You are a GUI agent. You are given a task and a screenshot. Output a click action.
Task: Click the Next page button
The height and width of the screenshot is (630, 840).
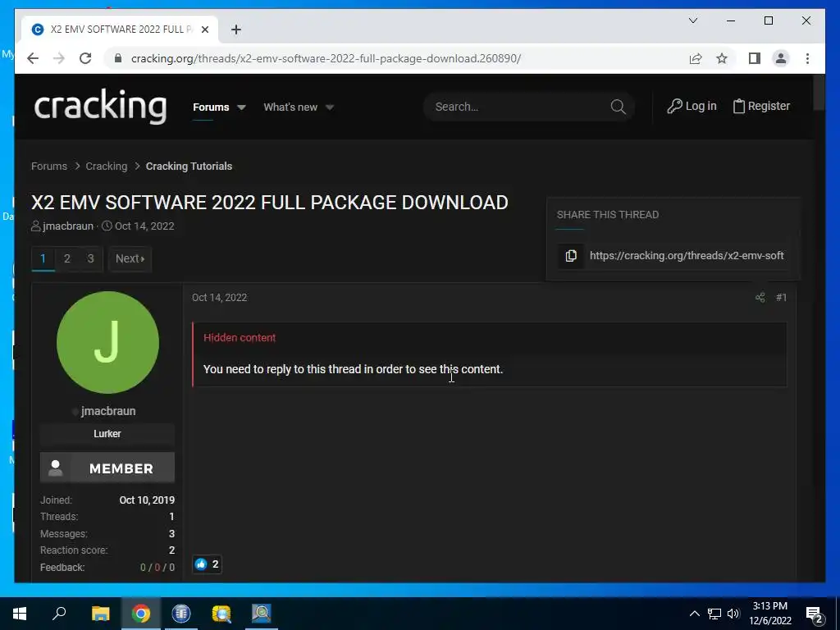130,258
